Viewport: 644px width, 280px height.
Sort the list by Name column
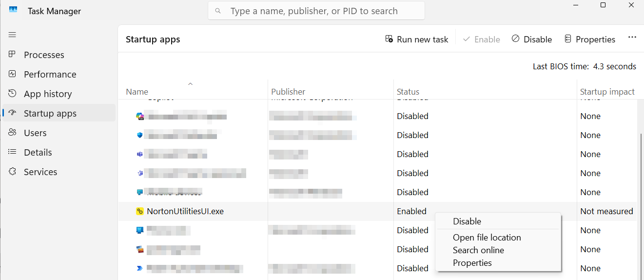pyautogui.click(x=137, y=92)
